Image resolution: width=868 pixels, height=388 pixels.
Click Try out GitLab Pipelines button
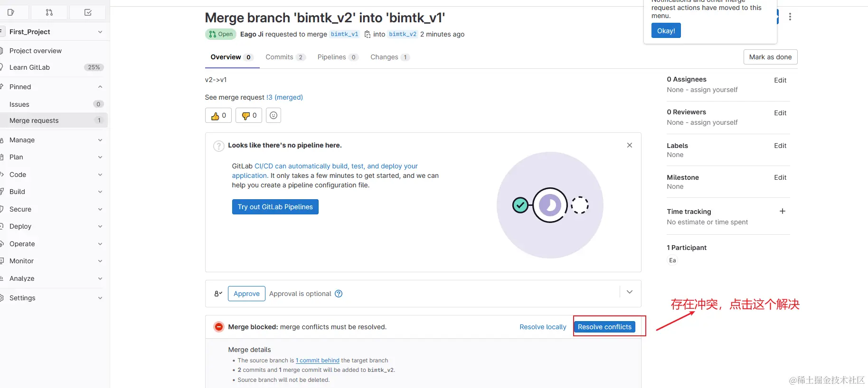[275, 207]
